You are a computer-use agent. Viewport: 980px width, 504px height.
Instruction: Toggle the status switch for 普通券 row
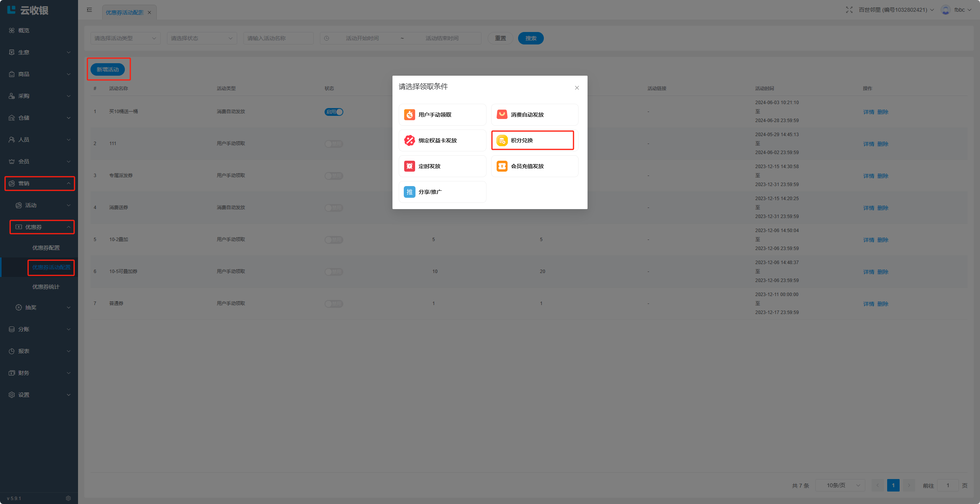pyautogui.click(x=334, y=304)
